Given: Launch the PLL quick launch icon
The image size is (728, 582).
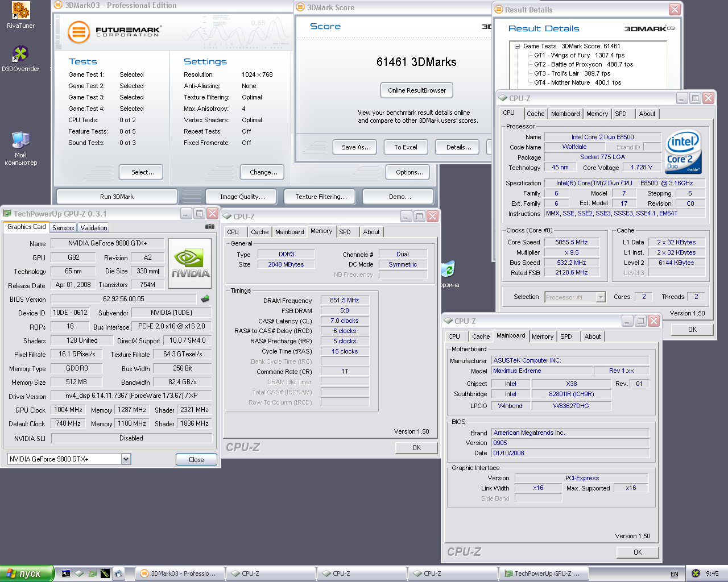Looking at the screenshot, I should click(66, 573).
